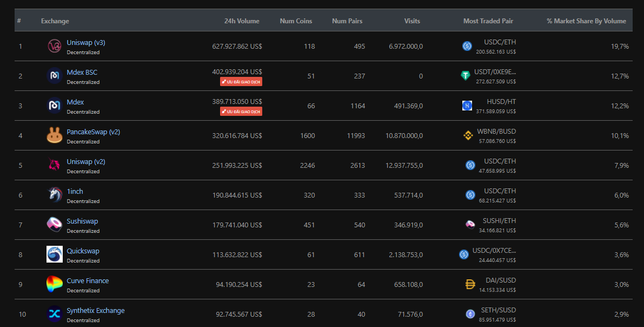This screenshot has height=327, width=644.
Task: Click the 10,1% market share value
Action: [x=620, y=136]
